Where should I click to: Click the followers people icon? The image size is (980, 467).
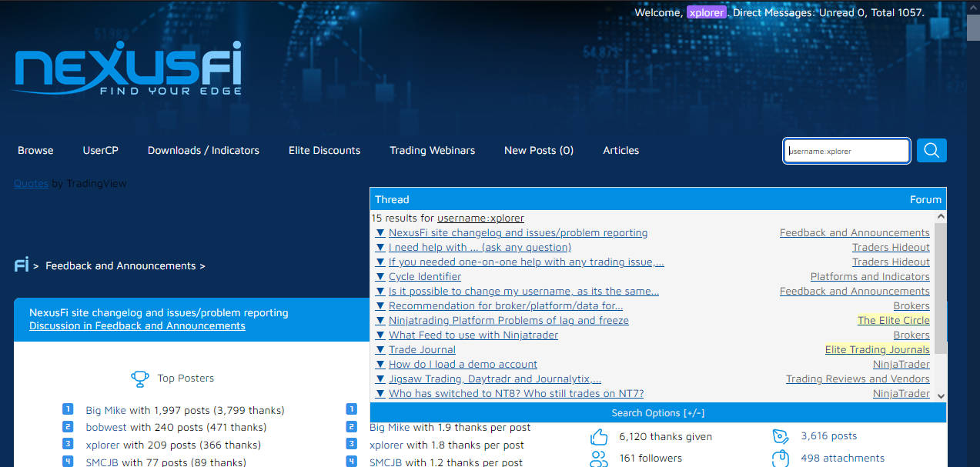coord(599,459)
